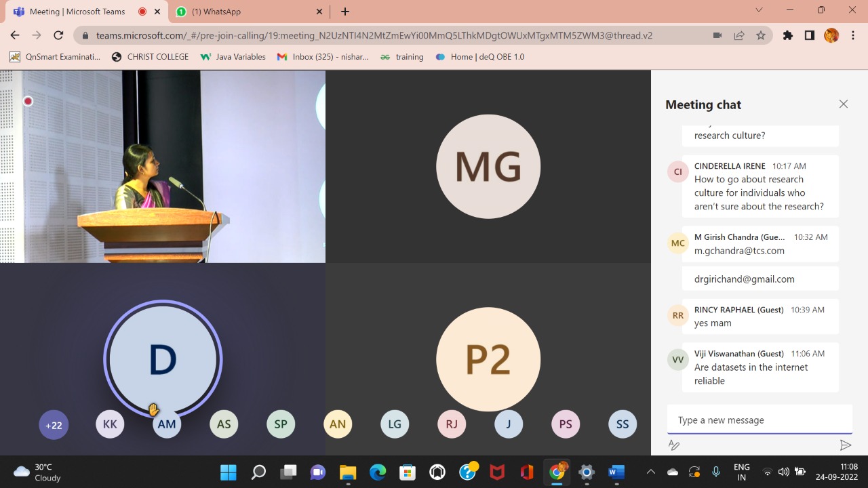Select participant J avatar

click(509, 424)
